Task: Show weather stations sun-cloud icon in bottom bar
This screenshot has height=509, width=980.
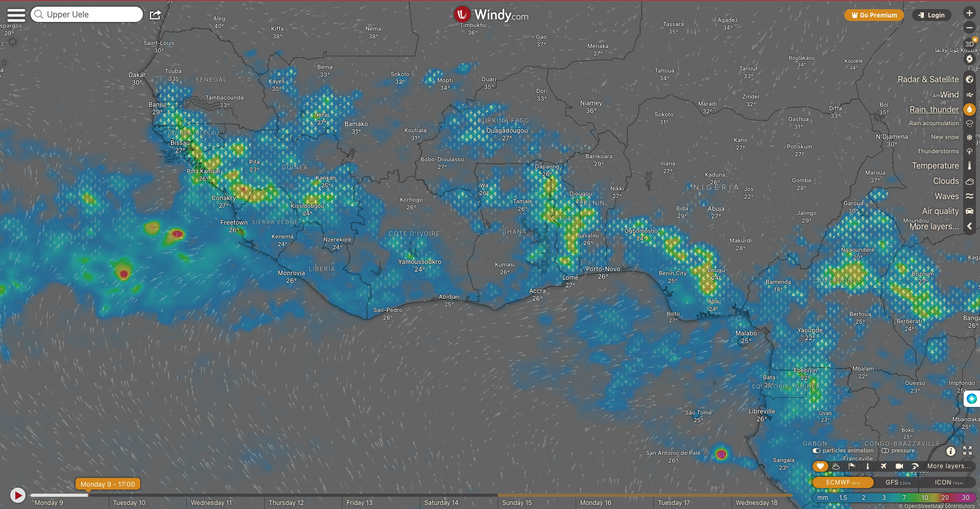Action: click(x=836, y=466)
